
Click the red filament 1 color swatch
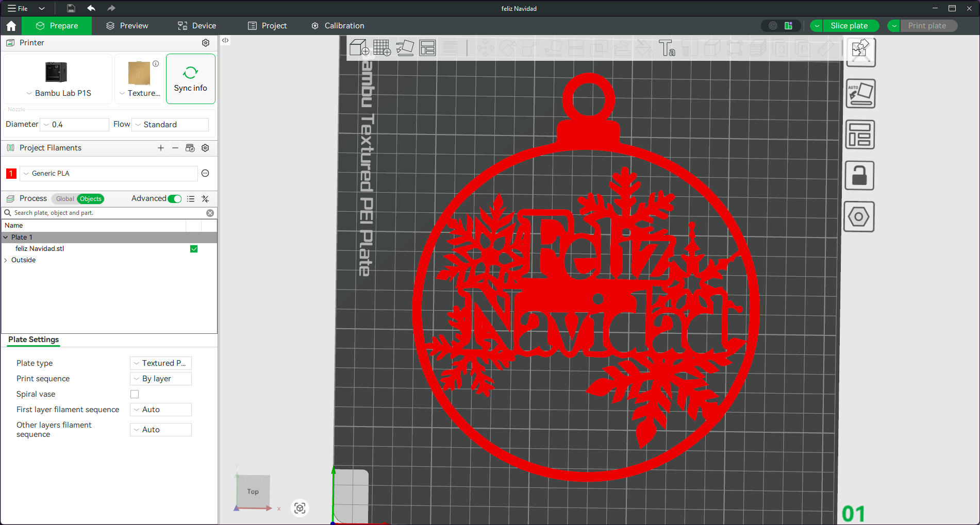click(11, 174)
